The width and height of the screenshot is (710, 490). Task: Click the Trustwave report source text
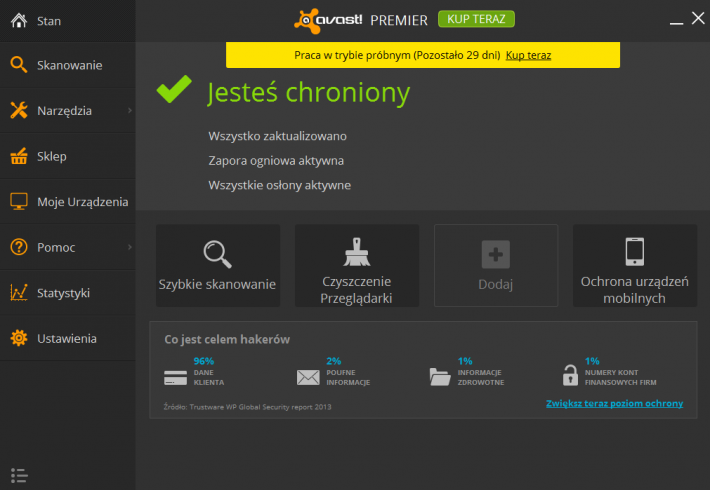pyautogui.click(x=247, y=407)
